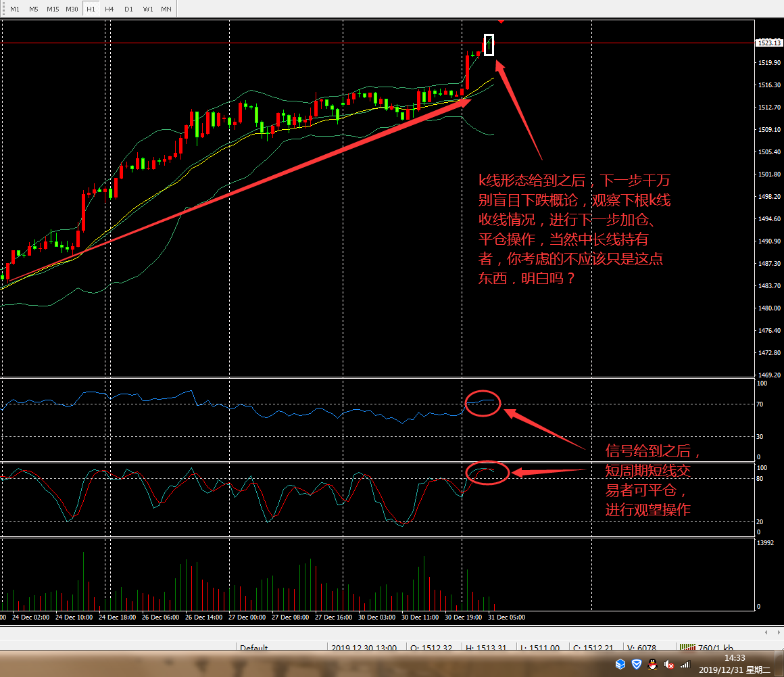Switch chart to M5 timeframe
Image resolution: width=784 pixels, height=677 pixels.
(34, 9)
